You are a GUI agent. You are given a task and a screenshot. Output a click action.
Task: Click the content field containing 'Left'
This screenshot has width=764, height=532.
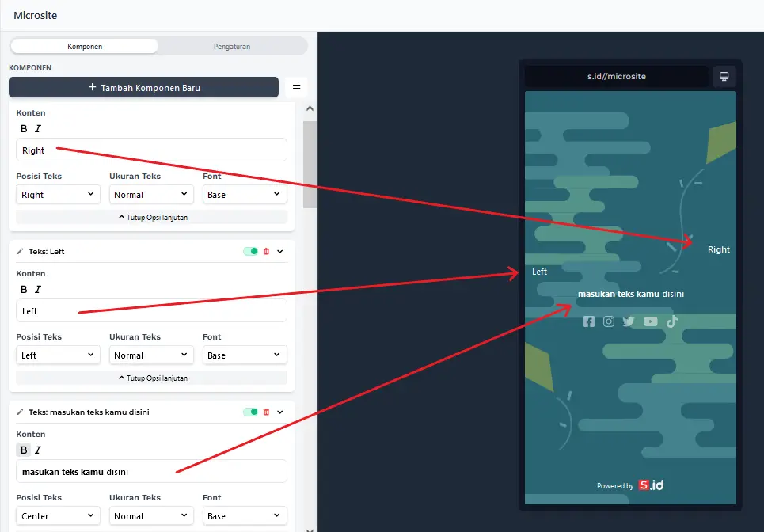[x=151, y=311]
